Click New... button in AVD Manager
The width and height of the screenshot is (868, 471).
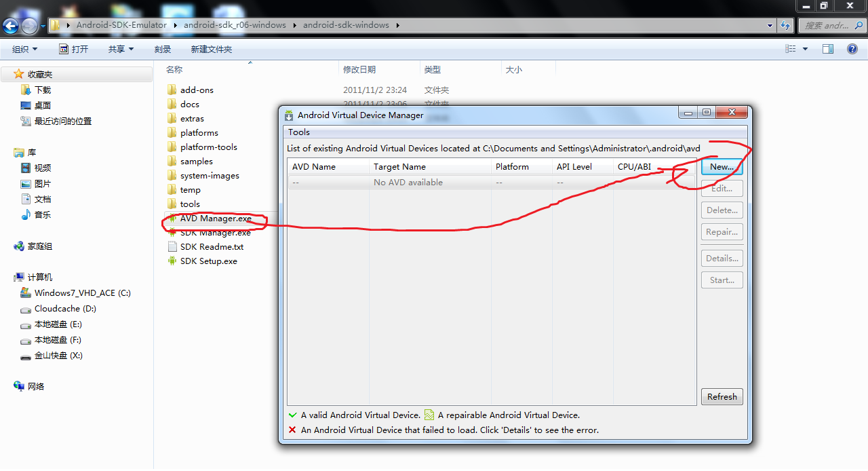click(x=722, y=166)
